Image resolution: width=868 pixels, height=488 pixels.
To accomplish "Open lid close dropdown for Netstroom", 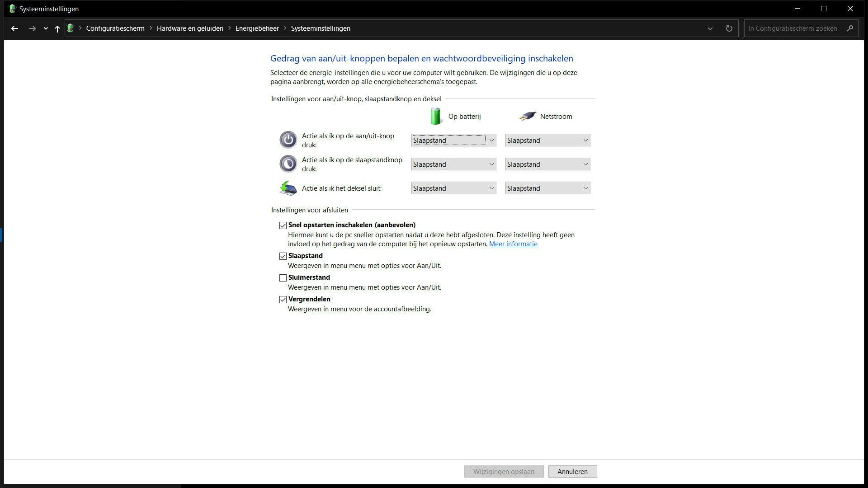I will pyautogui.click(x=547, y=188).
